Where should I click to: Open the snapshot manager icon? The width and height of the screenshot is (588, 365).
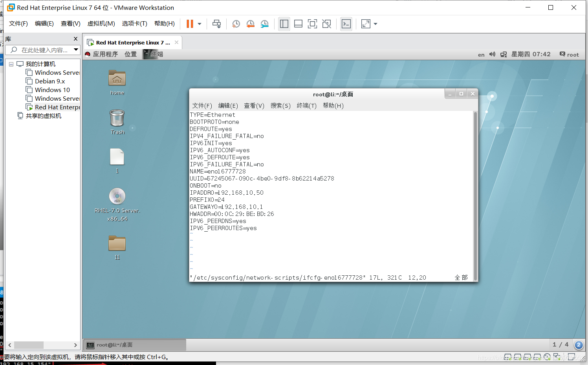pos(265,24)
